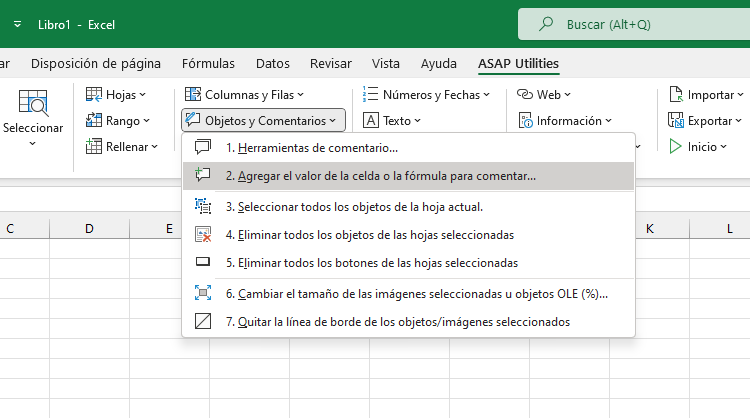
Task: Click the no-border square icon beside item 7
Action: tap(203, 321)
